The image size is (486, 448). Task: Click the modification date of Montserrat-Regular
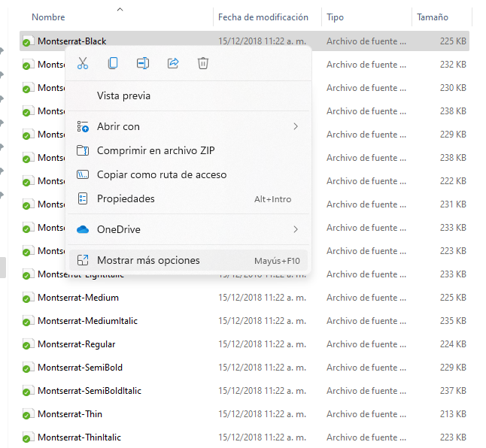263,344
